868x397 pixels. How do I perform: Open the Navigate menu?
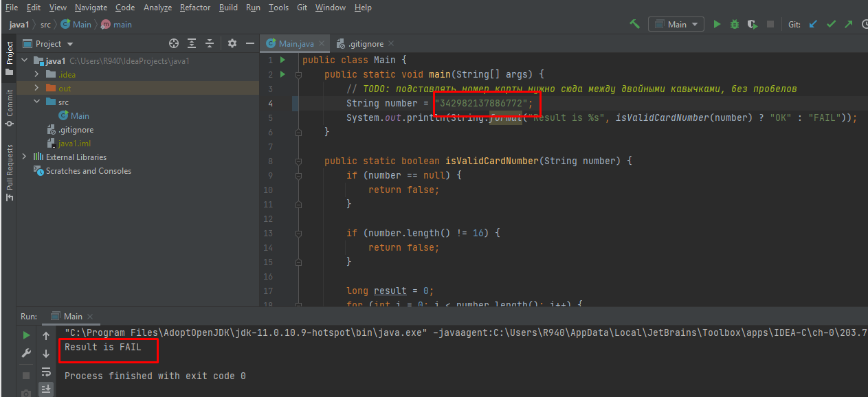point(91,8)
